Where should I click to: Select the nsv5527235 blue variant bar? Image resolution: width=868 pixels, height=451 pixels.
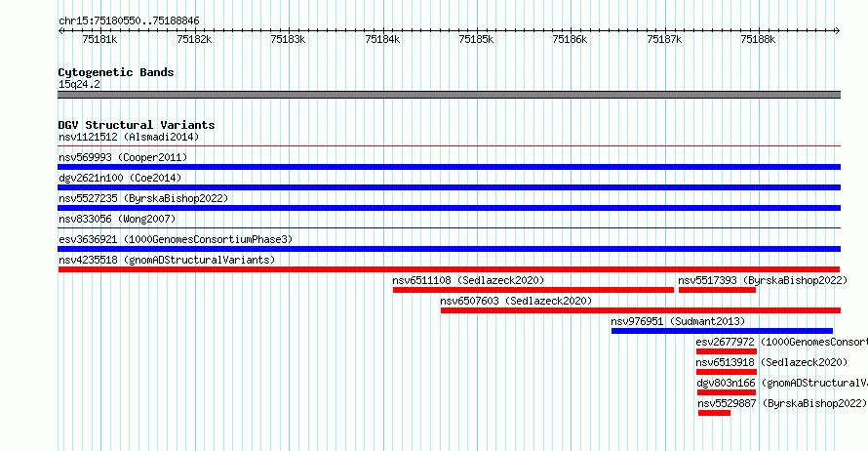pyautogui.click(x=449, y=208)
